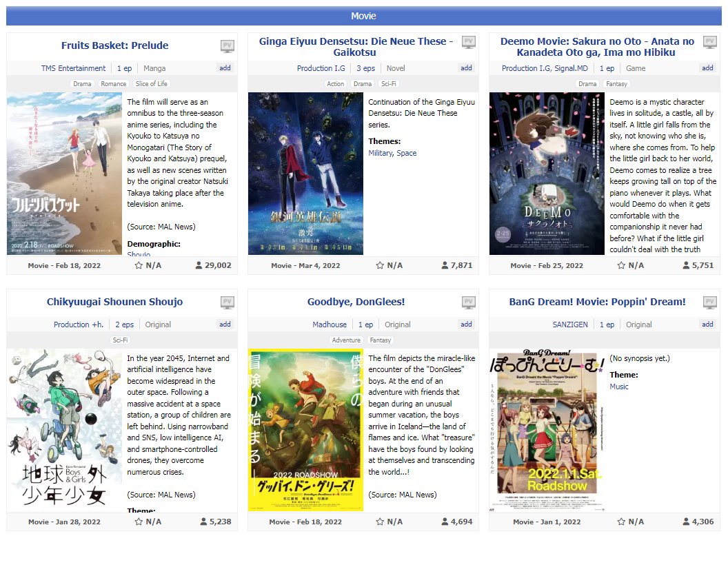Click the 'Movie - Mar 4, 2022' date text
The image size is (728, 587).
pyautogui.click(x=305, y=265)
